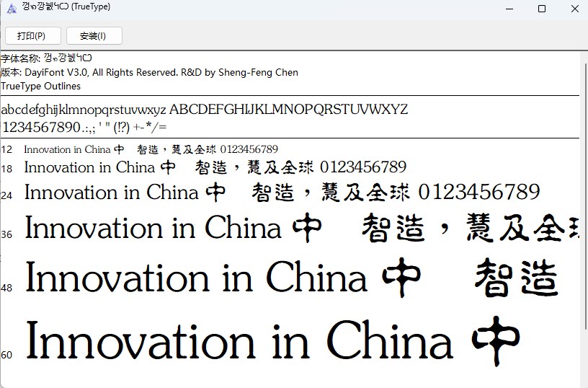The image size is (588, 388).
Task: Click the size 36 sample label
Action: [7, 234]
